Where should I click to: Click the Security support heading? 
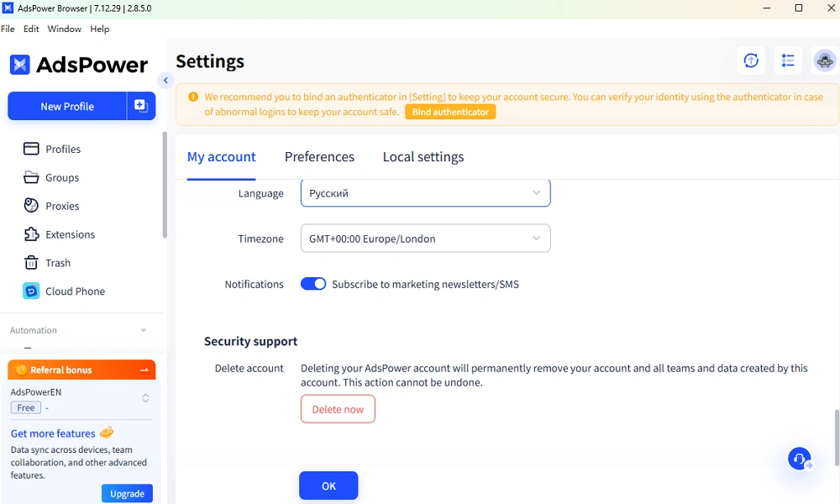pos(250,341)
